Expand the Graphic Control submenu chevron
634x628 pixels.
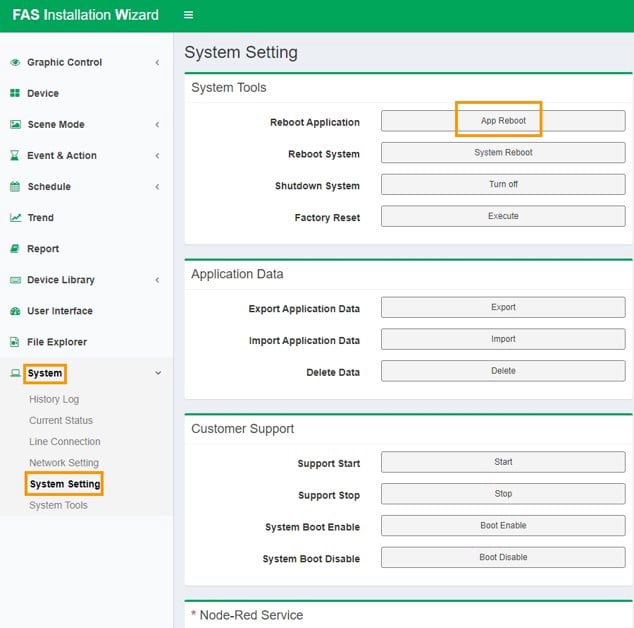157,63
